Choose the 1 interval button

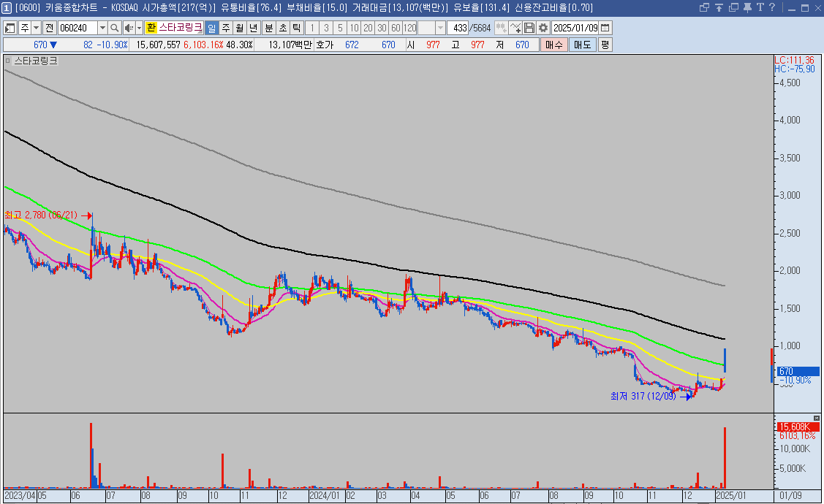click(312, 28)
